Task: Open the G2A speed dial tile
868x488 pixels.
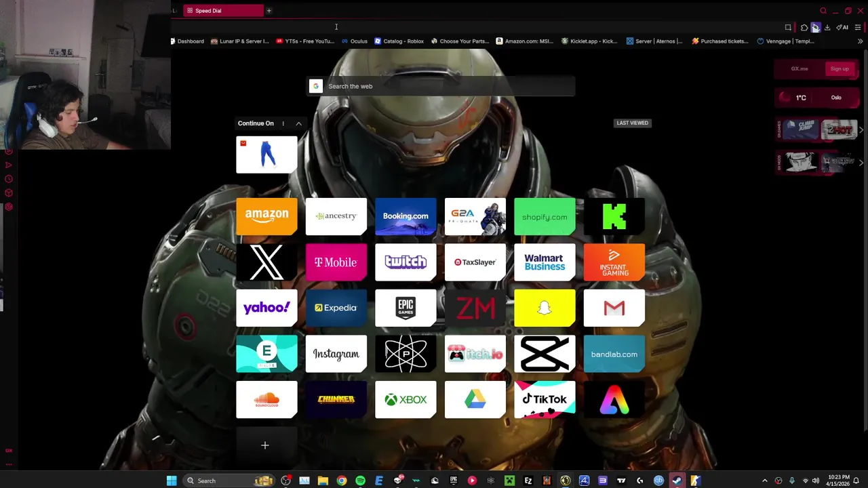Action: point(475,216)
